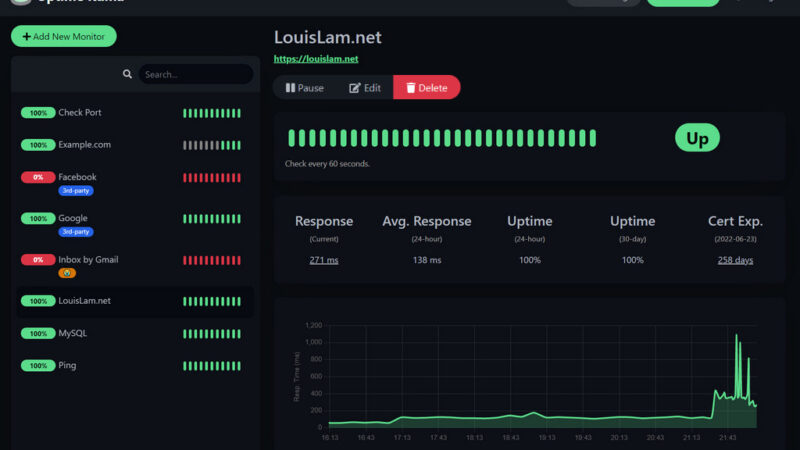Click the green Up status badge
This screenshot has width=800, height=450.
tap(697, 138)
